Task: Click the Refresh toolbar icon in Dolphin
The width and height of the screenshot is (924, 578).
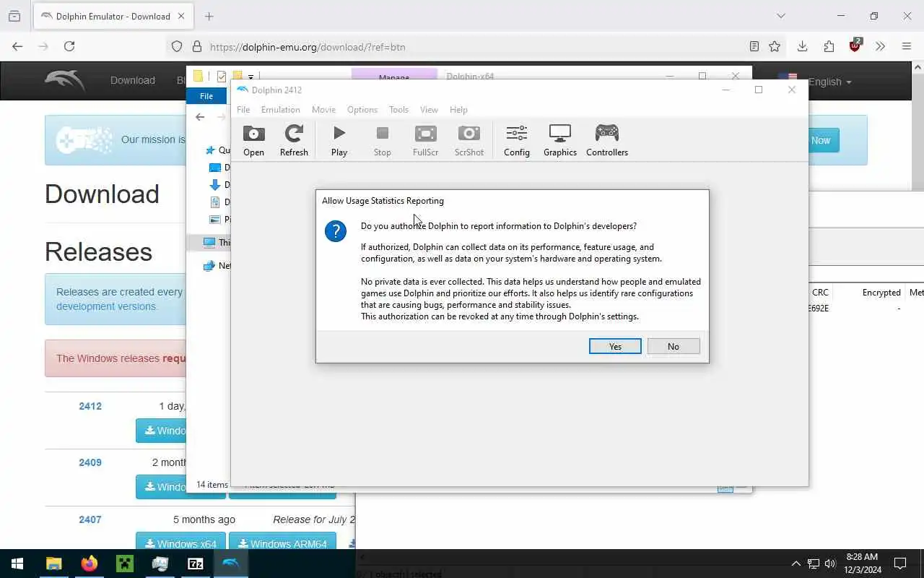Action: [294, 141]
